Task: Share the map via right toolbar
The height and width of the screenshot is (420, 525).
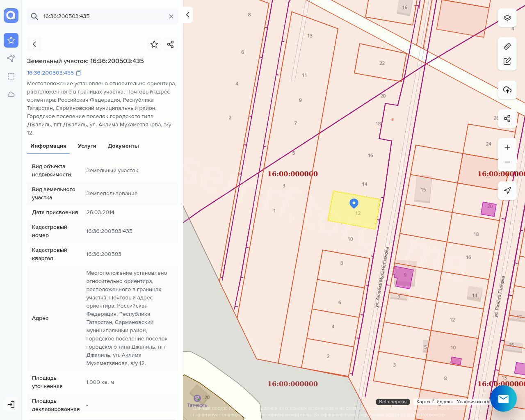Action: click(507, 119)
